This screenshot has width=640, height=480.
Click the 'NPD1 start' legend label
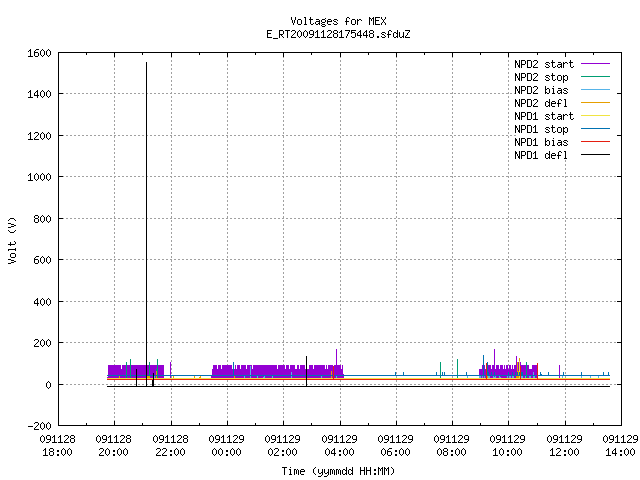[544, 116]
